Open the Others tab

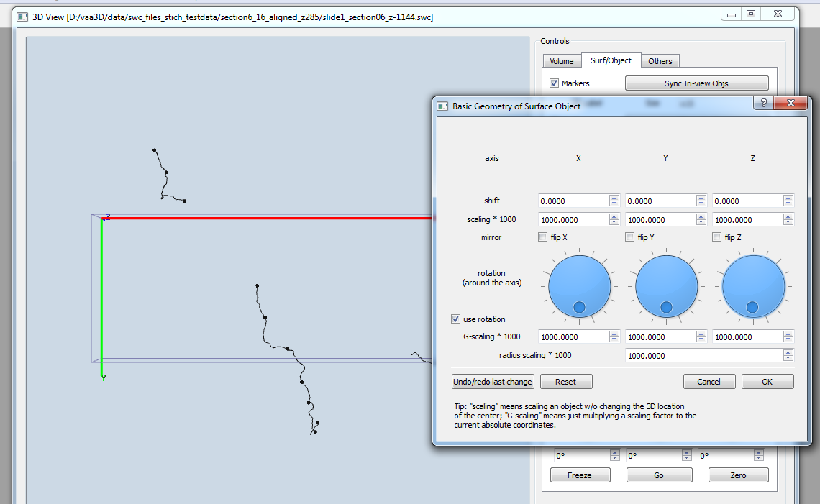(660, 61)
